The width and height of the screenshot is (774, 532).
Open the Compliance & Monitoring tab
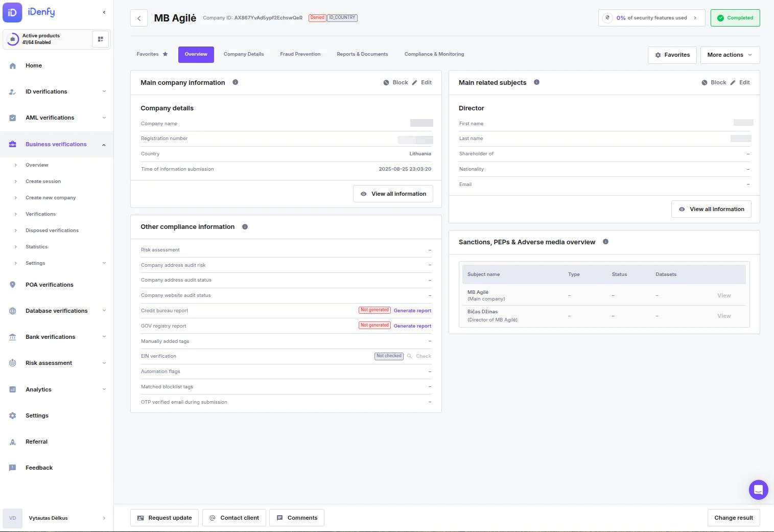pyautogui.click(x=434, y=54)
